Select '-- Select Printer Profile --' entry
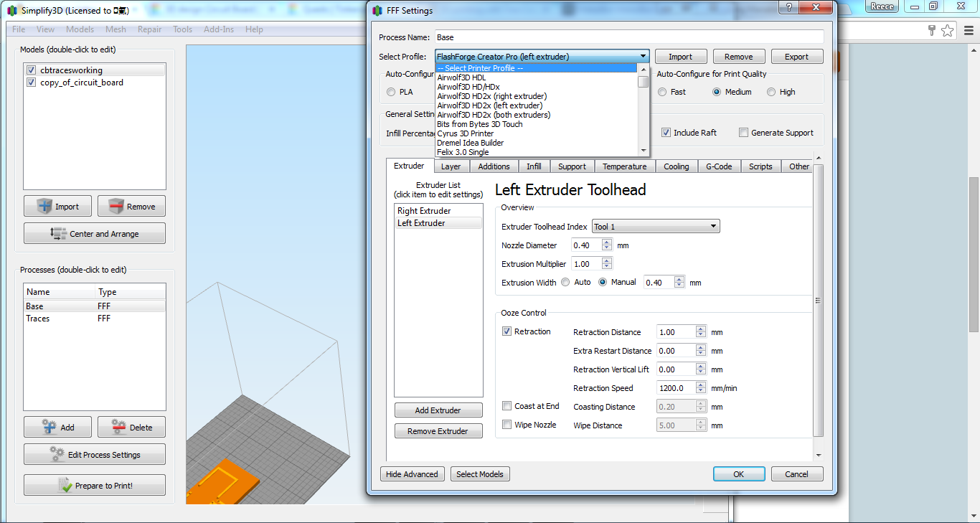980x523 pixels. (x=537, y=68)
